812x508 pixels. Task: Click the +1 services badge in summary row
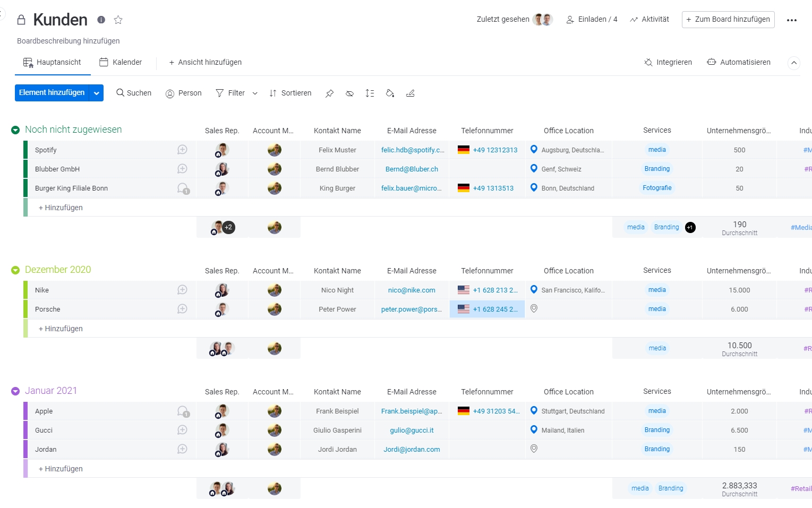pyautogui.click(x=690, y=227)
